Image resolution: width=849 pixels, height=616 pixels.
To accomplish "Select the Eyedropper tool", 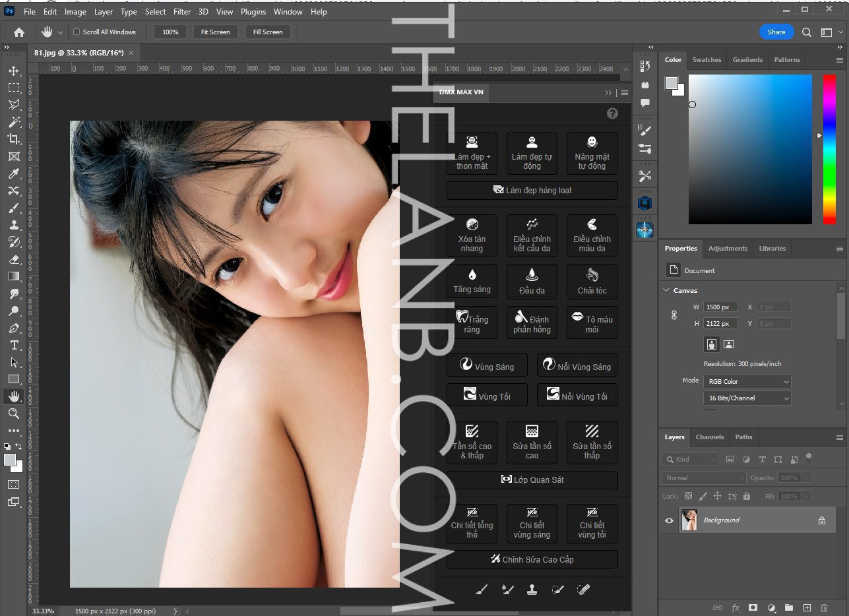I will pos(14,173).
